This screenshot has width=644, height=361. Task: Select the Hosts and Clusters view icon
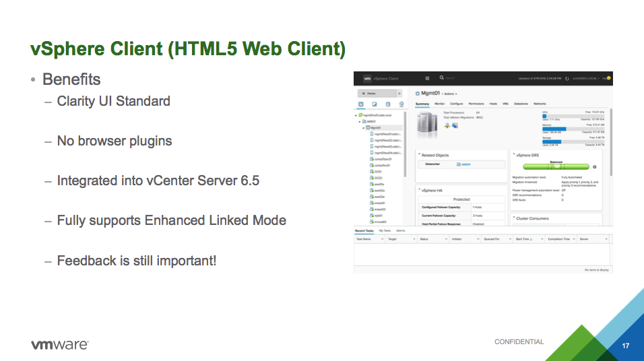[x=360, y=104]
